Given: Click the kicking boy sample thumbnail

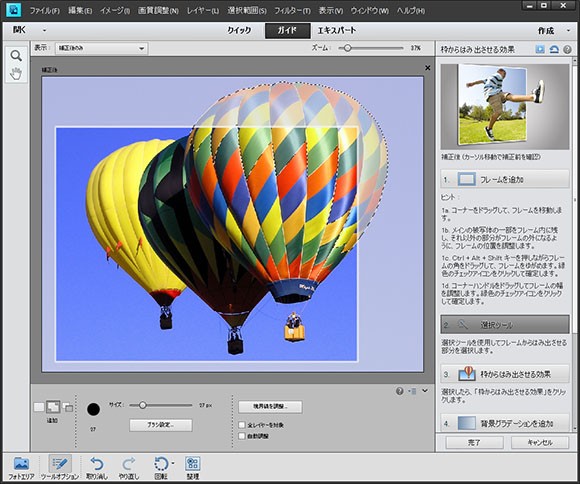Looking at the screenshot, I should coord(505,107).
